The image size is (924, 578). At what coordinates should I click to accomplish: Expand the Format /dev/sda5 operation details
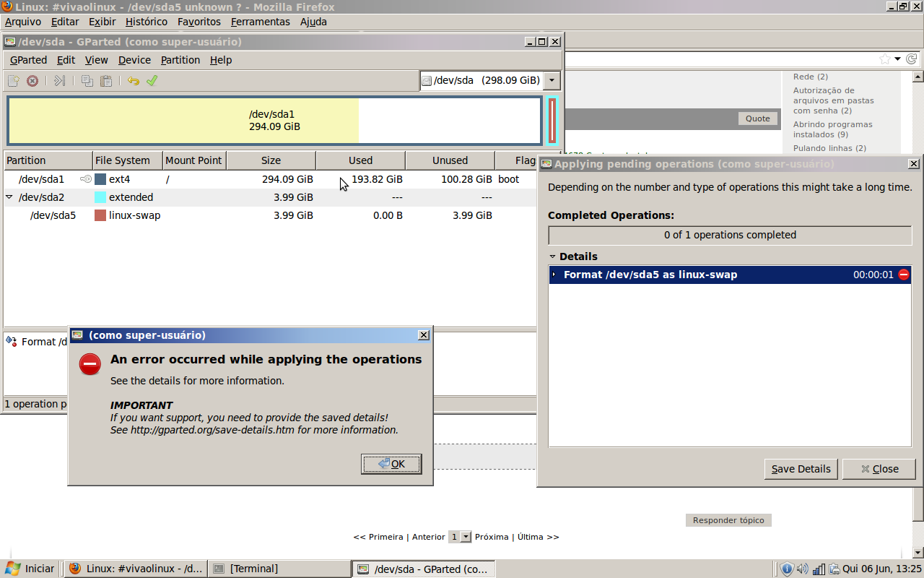pyautogui.click(x=554, y=275)
